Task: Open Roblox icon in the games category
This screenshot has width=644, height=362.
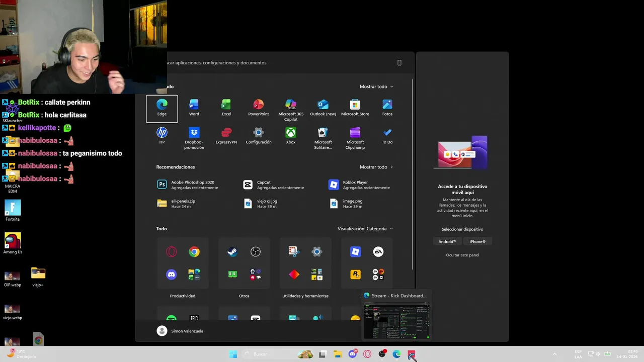Action: (x=356, y=252)
